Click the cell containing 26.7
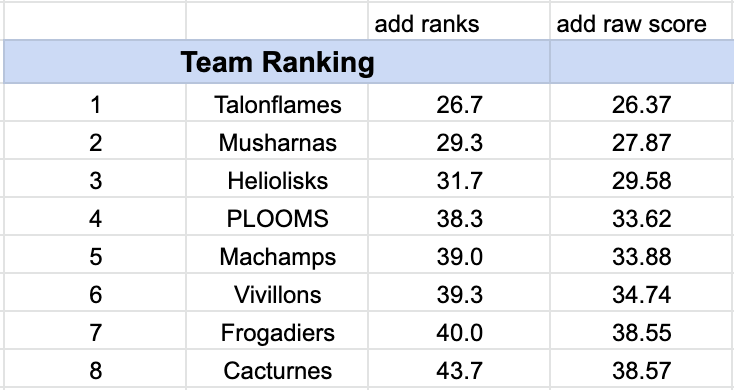Viewport: 734px width, 390px height. pos(459,103)
